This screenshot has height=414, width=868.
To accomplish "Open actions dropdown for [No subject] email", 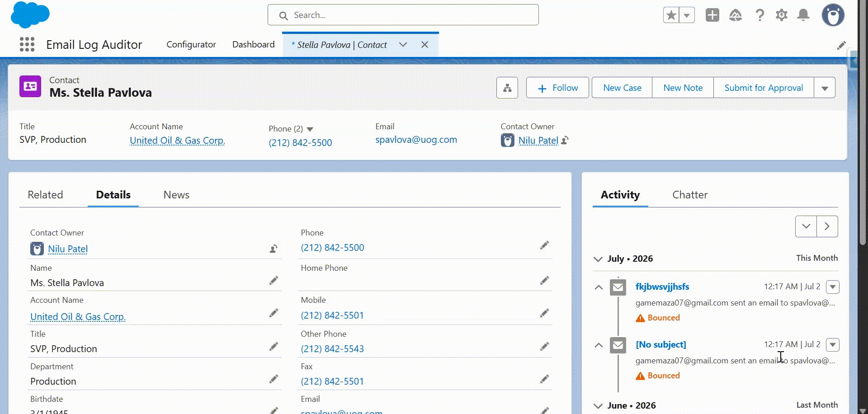I will point(833,344).
